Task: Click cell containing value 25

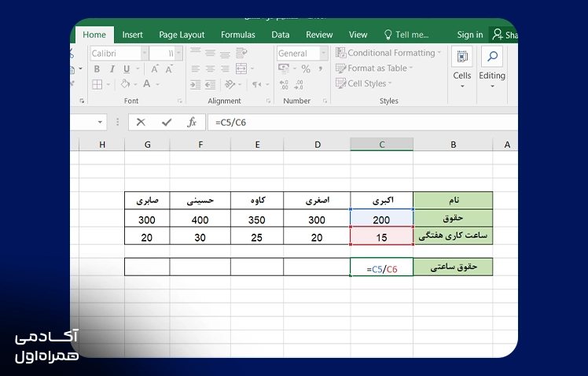Action: click(257, 236)
